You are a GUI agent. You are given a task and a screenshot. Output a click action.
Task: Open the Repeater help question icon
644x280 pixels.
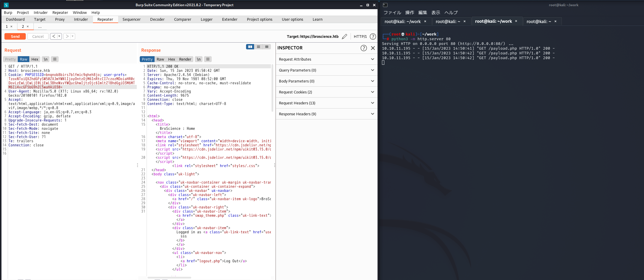(373, 36)
